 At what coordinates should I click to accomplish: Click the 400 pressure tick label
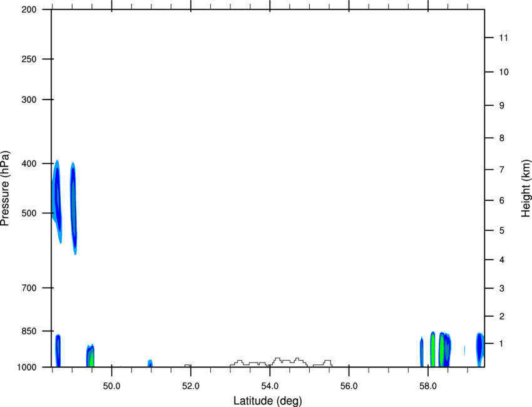click(29, 163)
